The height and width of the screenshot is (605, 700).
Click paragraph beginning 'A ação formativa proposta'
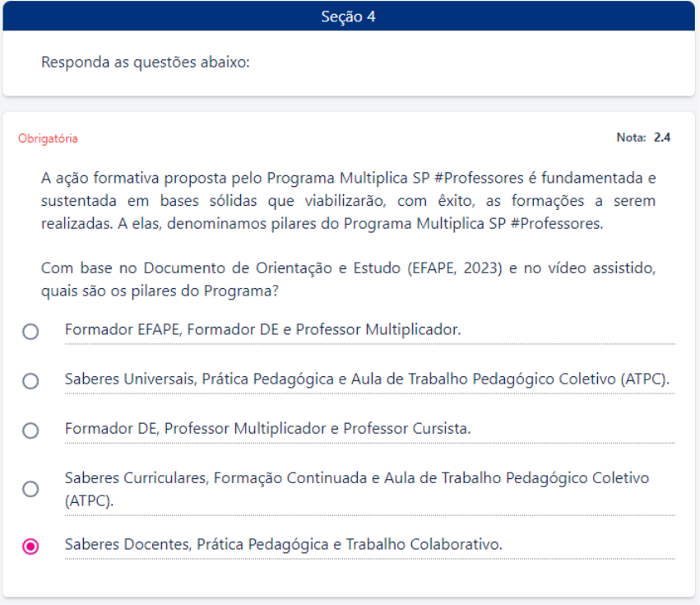click(x=348, y=201)
